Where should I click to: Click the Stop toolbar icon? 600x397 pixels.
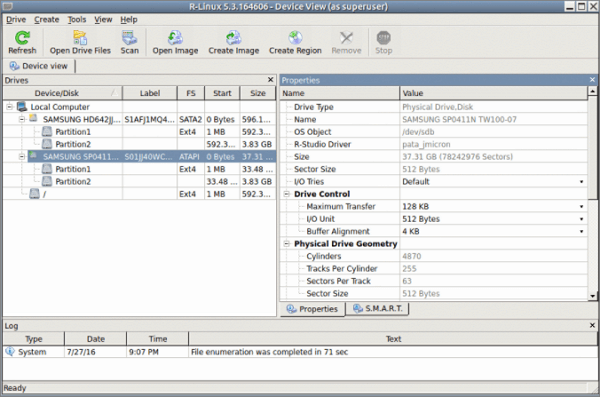tap(383, 38)
